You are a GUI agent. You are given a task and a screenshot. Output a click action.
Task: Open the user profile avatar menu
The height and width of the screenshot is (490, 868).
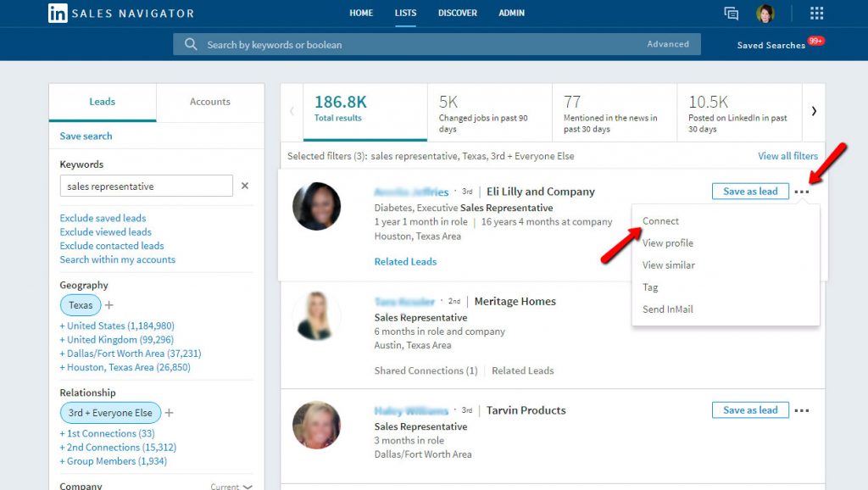(x=765, y=14)
